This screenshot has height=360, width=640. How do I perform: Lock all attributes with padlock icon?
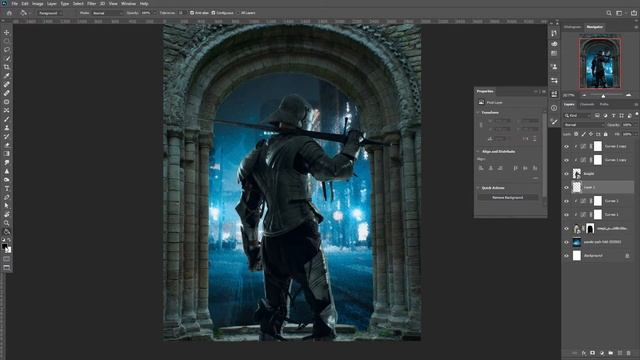tap(606, 134)
